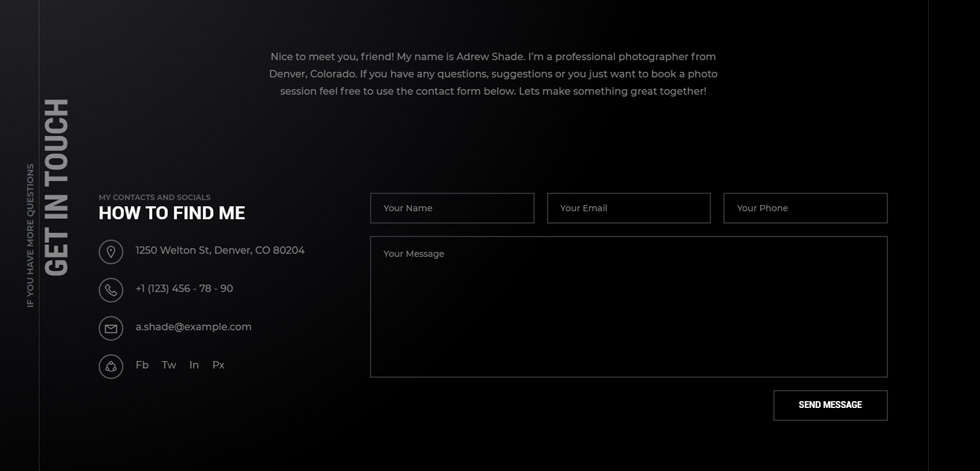Click the socials share icon
Screen dimensions: 980x471
tap(111, 367)
